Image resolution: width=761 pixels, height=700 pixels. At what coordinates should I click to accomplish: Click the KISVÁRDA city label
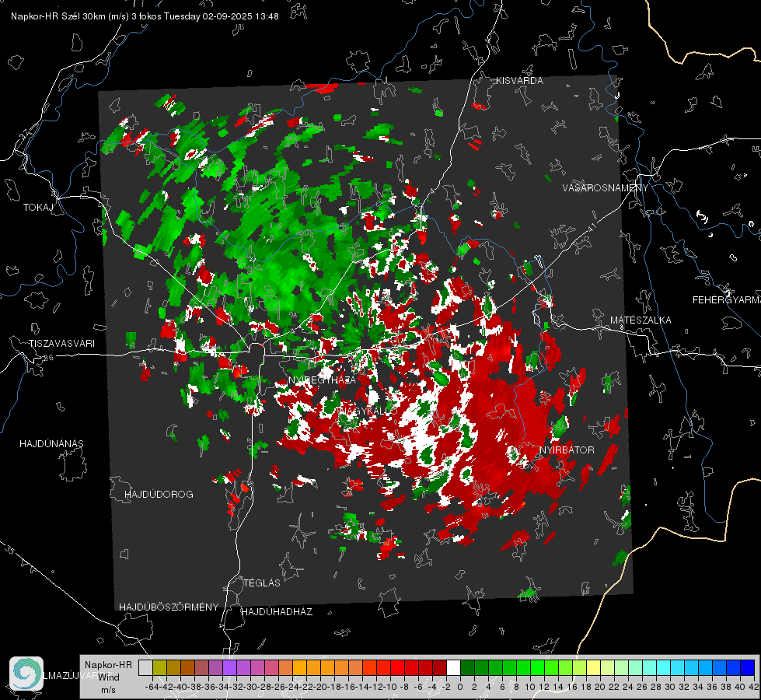coord(519,81)
